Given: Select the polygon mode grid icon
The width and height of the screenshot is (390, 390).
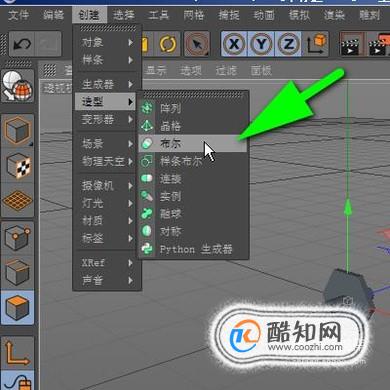Looking at the screenshot, I should pos(17,200).
